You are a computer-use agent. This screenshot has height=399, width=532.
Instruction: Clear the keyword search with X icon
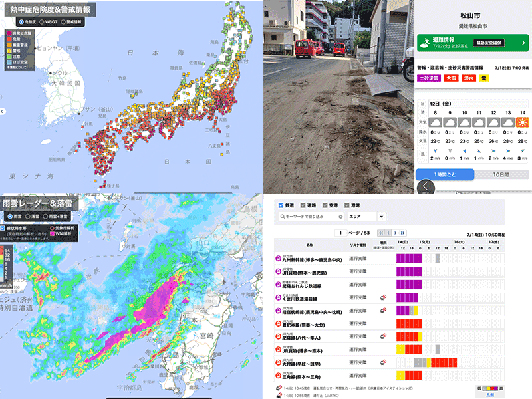pos(340,217)
